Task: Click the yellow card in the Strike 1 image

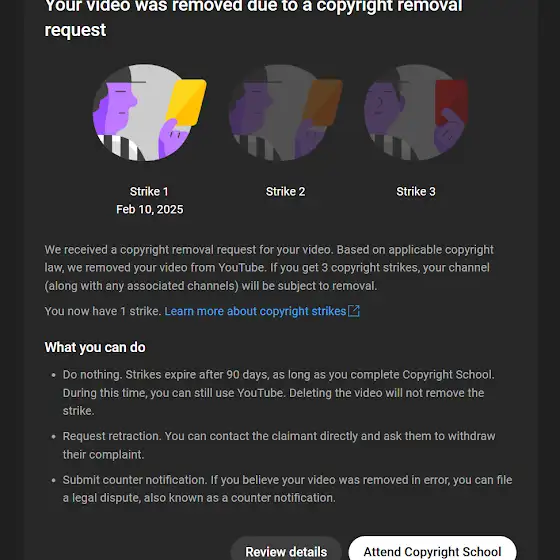Action: (186, 102)
